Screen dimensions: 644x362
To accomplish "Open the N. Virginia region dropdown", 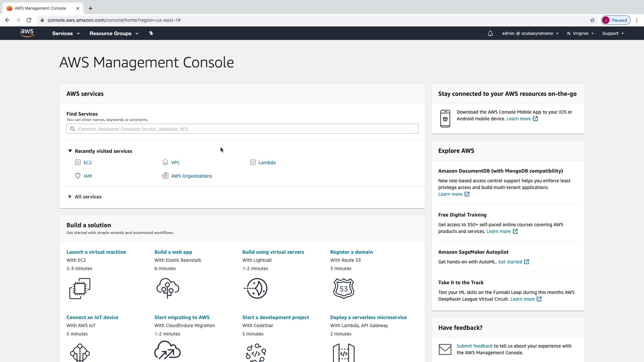I will [x=580, y=34].
